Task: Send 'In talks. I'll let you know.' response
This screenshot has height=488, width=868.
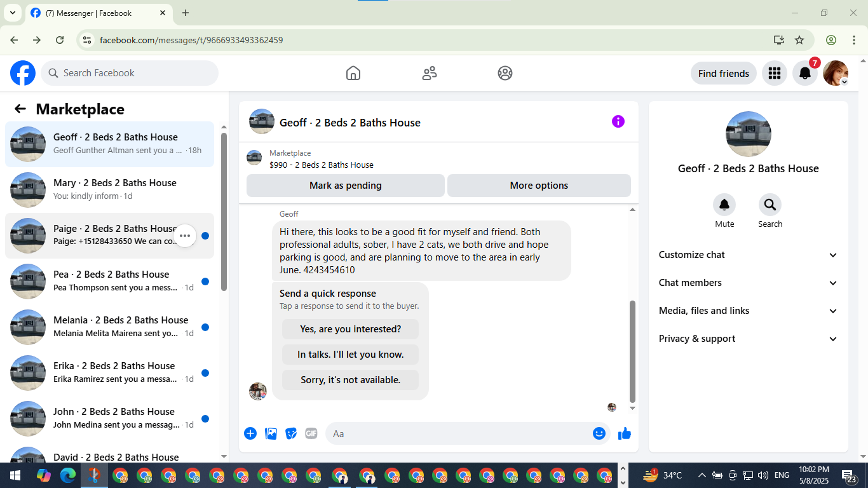Action: 351,355
